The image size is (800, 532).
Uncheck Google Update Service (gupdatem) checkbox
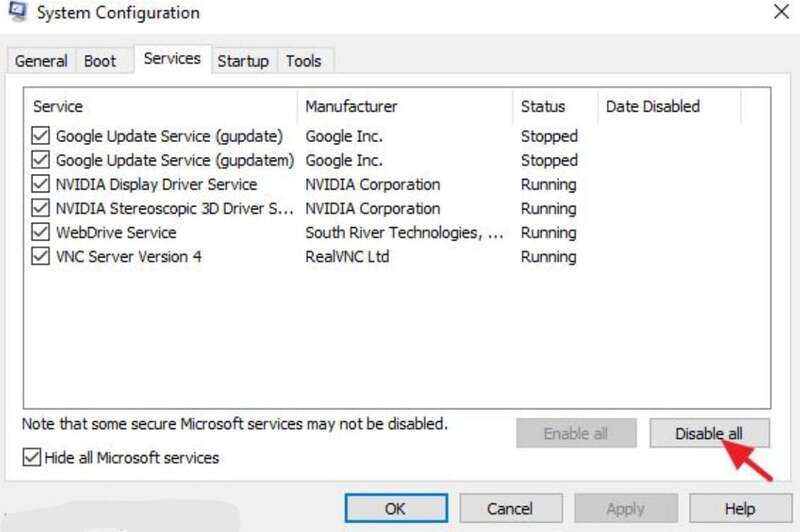(x=40, y=160)
